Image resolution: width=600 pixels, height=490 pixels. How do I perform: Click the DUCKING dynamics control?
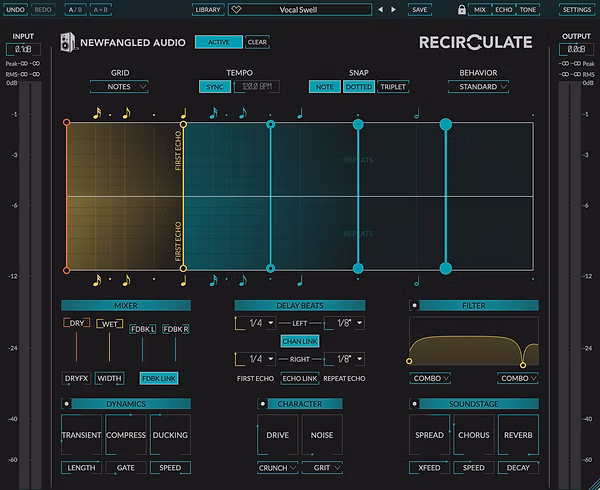(170, 435)
